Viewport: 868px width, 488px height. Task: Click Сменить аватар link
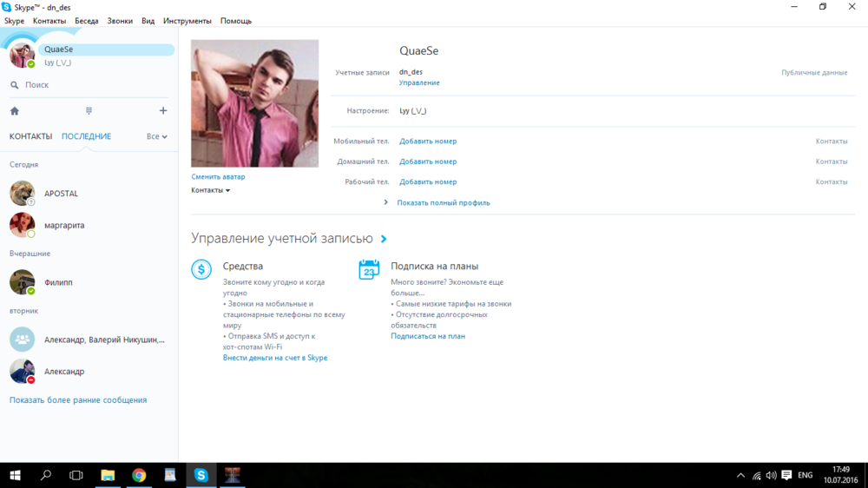coord(218,177)
